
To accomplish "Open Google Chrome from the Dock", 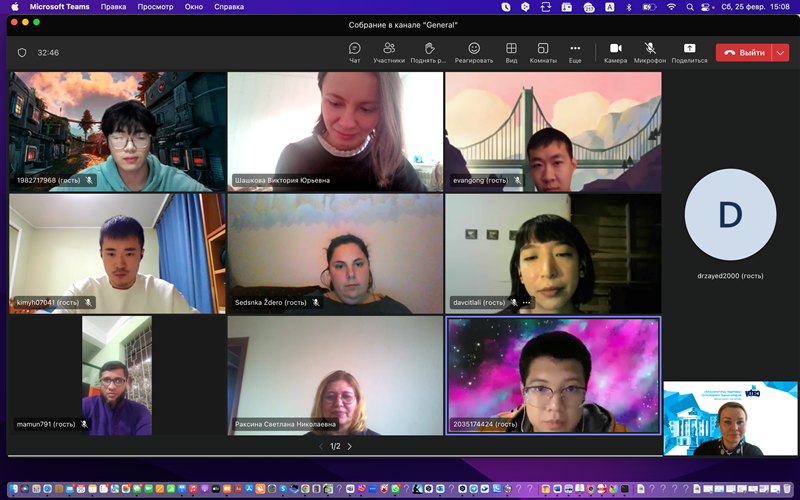I will click(305, 489).
